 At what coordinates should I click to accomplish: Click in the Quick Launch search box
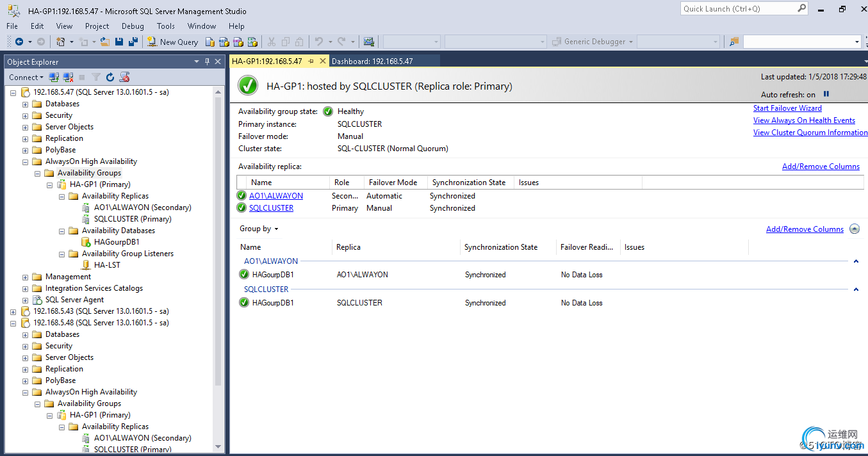[738, 9]
